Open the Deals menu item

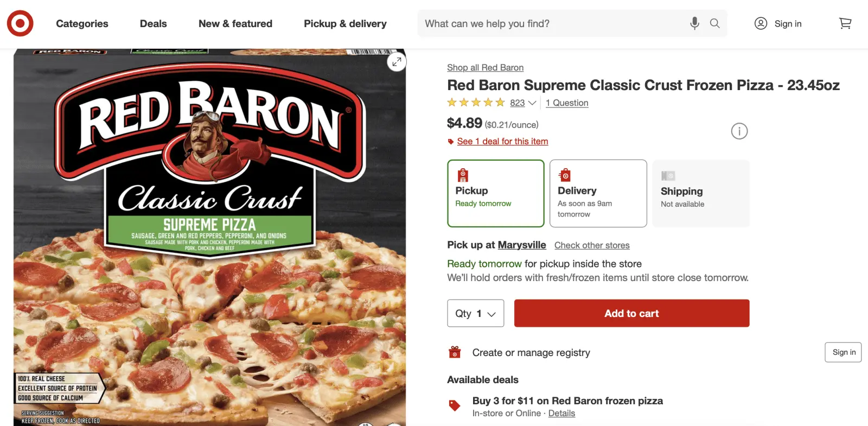tap(153, 24)
